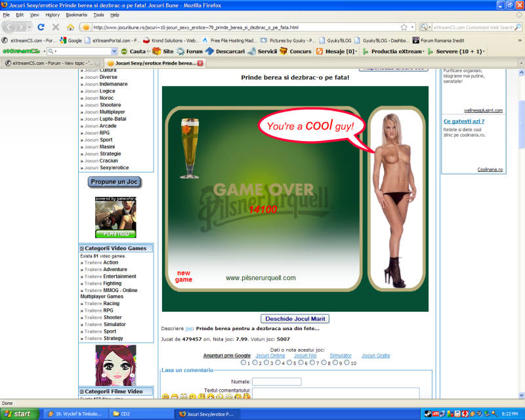Screen dimensions: 525x420
Task: Open the Bookmarks menu
Action: pos(76,14)
